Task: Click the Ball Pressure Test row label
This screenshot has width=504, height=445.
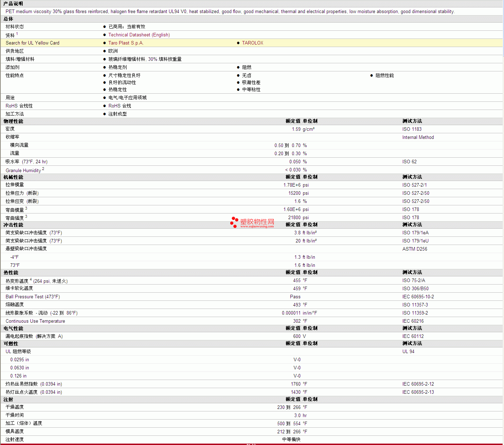Action: (x=33, y=297)
